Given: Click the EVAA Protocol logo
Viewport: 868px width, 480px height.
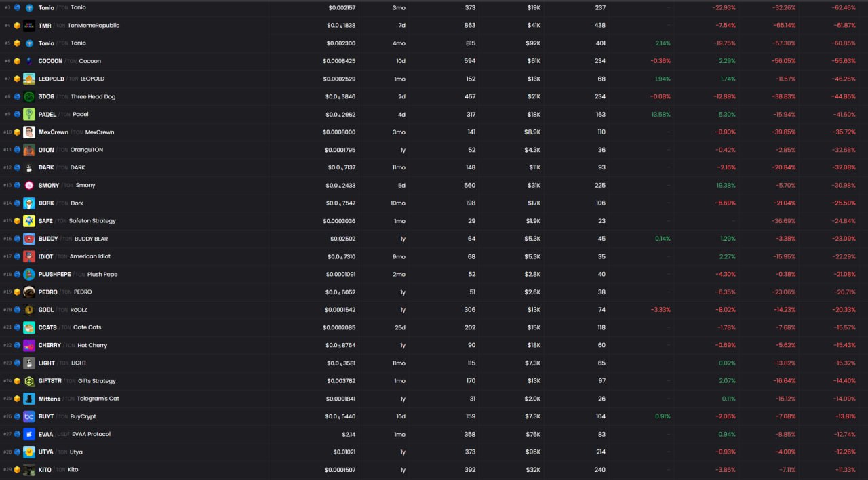Looking at the screenshot, I should [29, 434].
